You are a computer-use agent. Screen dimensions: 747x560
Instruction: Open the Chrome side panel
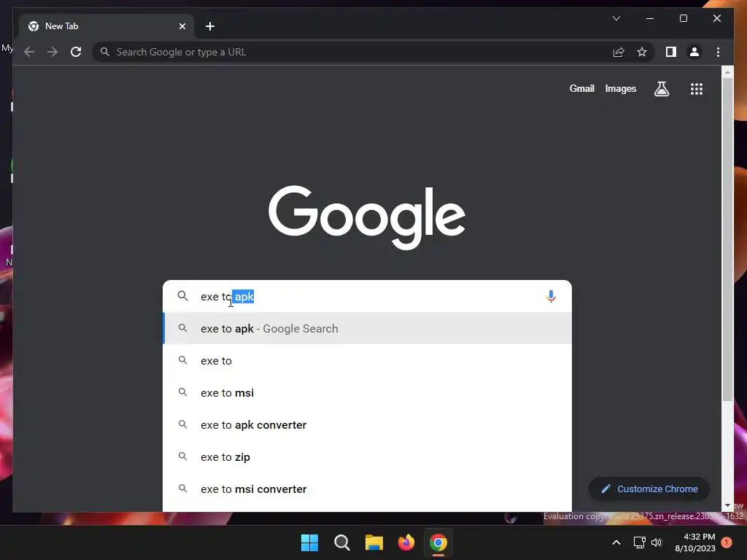(x=671, y=52)
